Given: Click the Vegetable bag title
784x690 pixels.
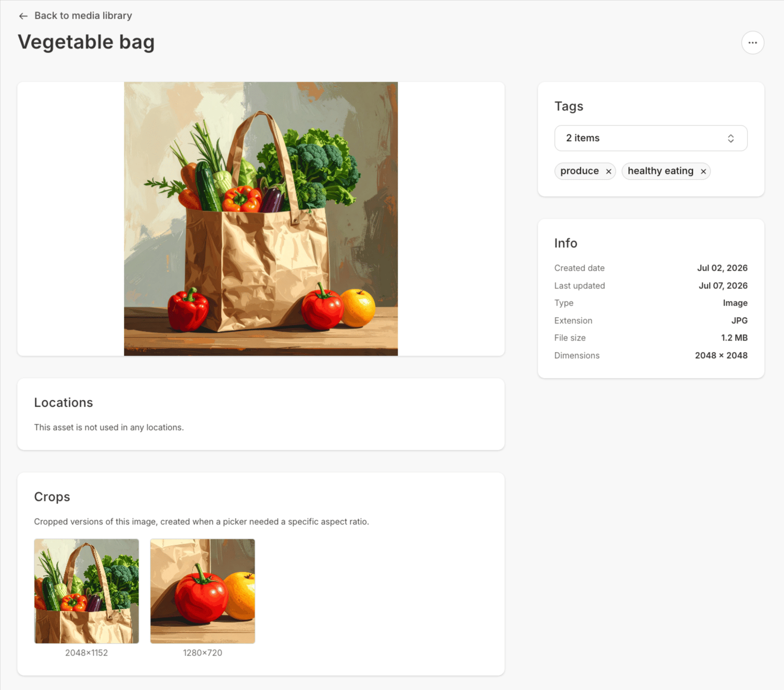Looking at the screenshot, I should pos(86,42).
